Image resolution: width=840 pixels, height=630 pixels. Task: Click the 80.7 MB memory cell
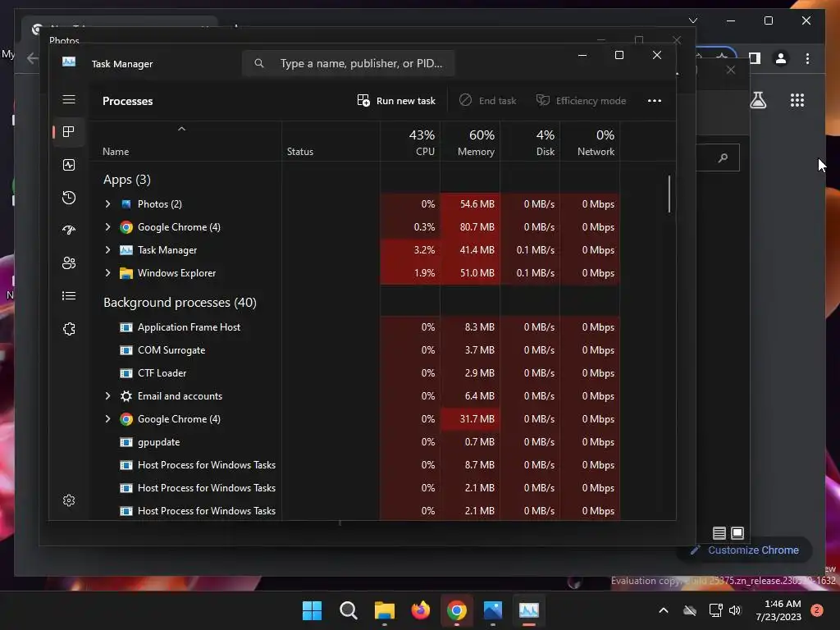[470, 227]
